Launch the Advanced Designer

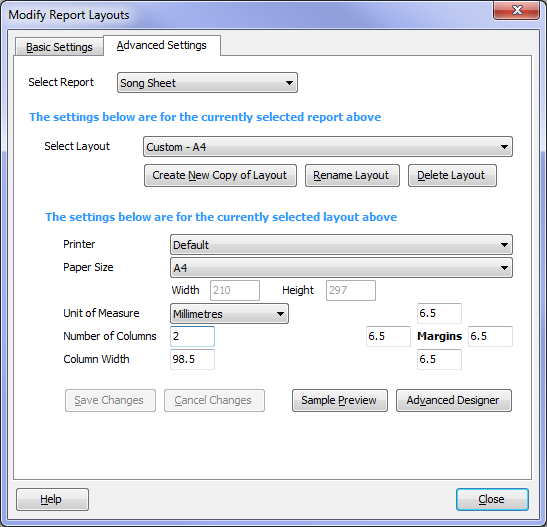pyautogui.click(x=454, y=400)
